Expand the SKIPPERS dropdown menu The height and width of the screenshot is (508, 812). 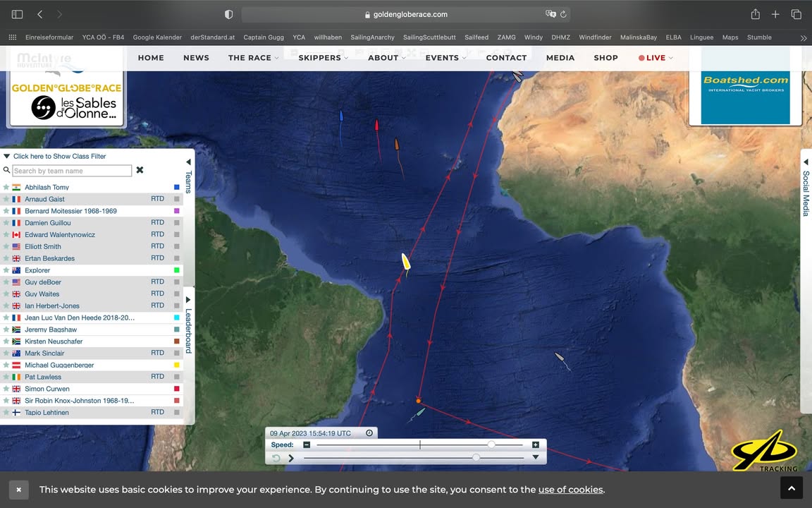click(323, 58)
